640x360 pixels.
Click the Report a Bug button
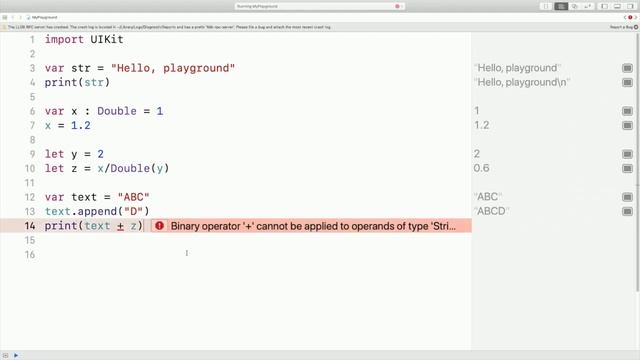(x=624, y=27)
